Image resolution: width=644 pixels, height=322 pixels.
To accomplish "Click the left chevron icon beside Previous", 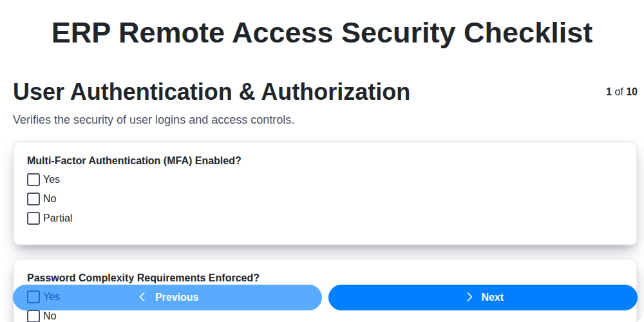I will click(x=142, y=297).
